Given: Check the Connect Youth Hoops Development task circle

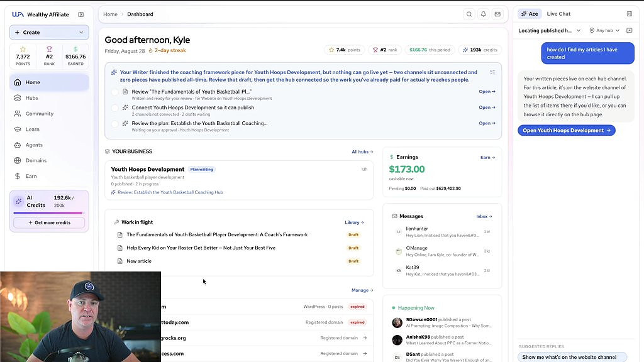Looking at the screenshot, I should (x=114, y=108).
